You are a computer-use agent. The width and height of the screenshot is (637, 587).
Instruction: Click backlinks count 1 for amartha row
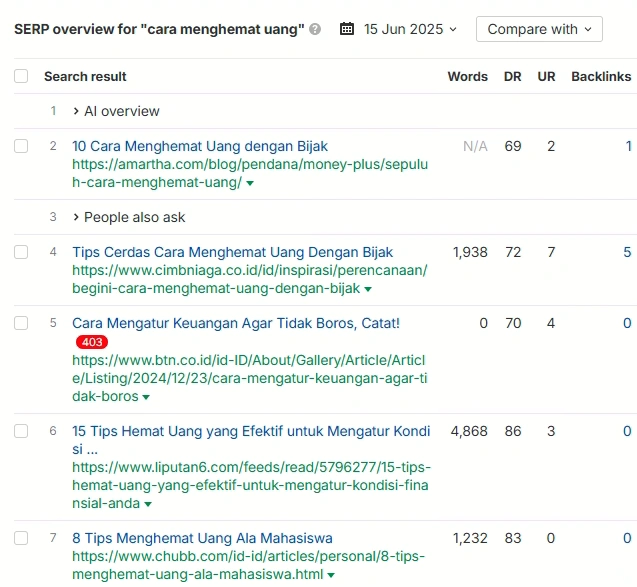point(628,146)
